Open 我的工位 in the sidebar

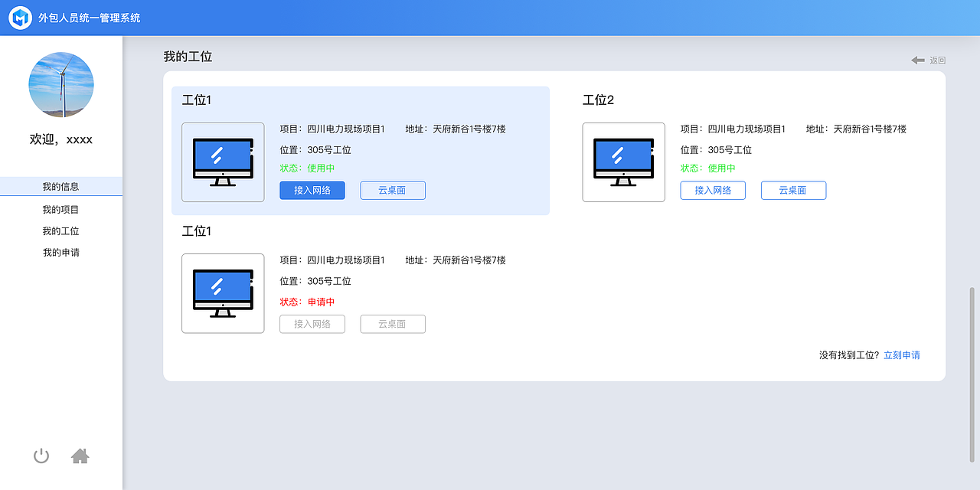point(60,230)
